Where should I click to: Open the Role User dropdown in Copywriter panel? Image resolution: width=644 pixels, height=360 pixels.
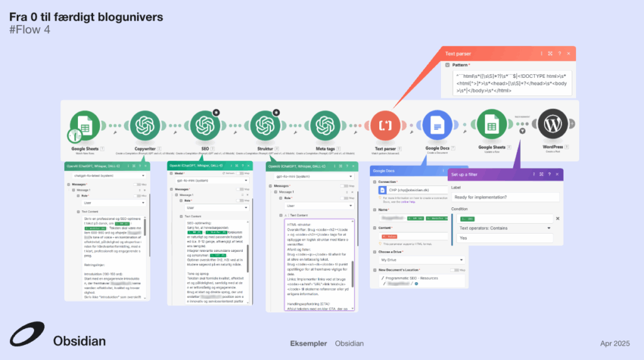click(114, 203)
